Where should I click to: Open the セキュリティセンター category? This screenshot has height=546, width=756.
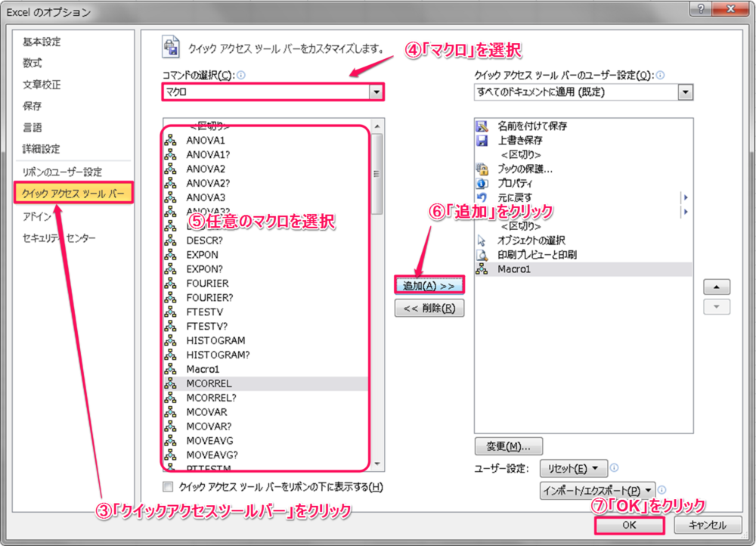(59, 238)
